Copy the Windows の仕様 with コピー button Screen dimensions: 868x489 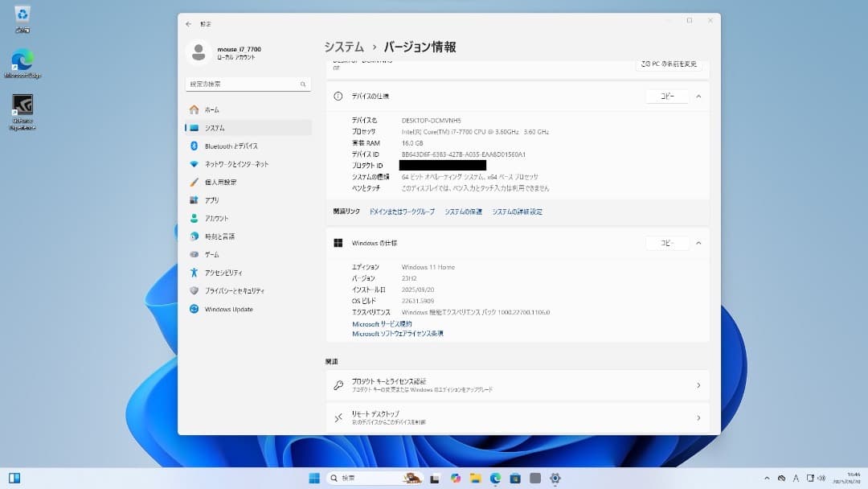667,242
